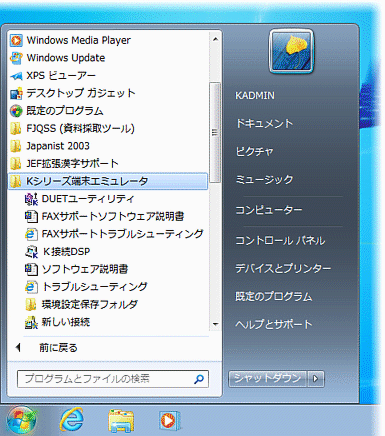
Task: Select the XPS ビューアー label
Action: pyautogui.click(x=61, y=76)
